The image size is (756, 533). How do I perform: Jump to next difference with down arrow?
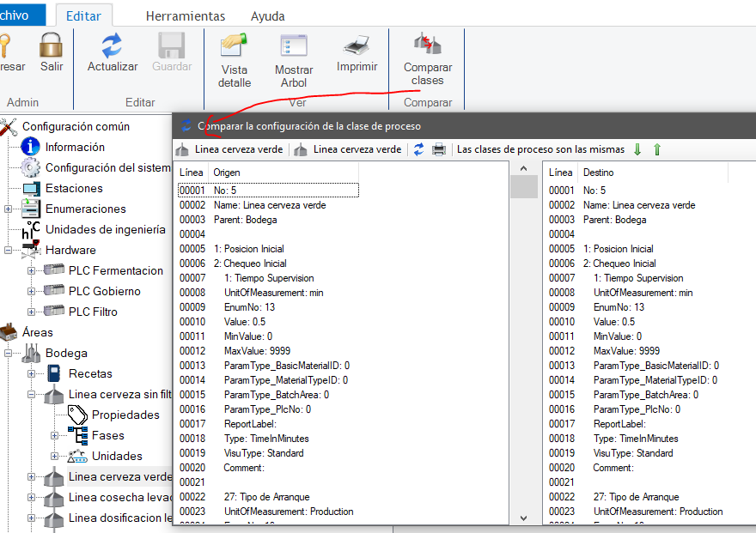[637, 149]
